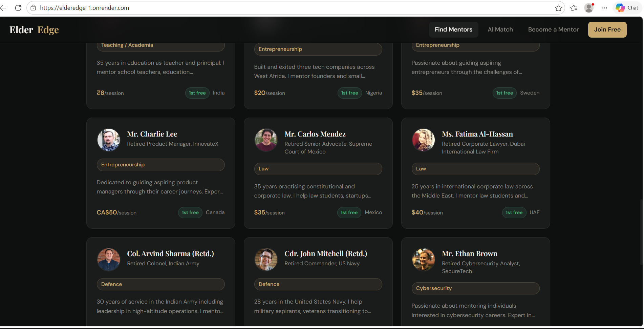Click the Canada country label
This screenshot has height=329, width=644.
215,212
